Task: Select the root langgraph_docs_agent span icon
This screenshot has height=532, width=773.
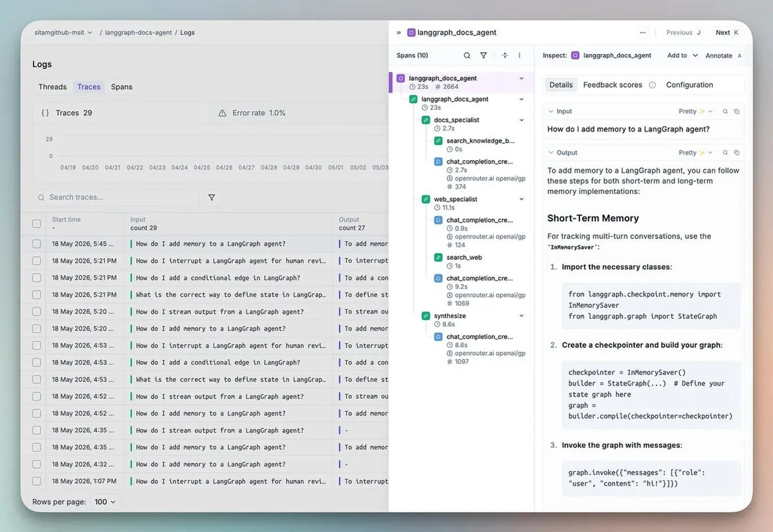Action: pyautogui.click(x=401, y=78)
